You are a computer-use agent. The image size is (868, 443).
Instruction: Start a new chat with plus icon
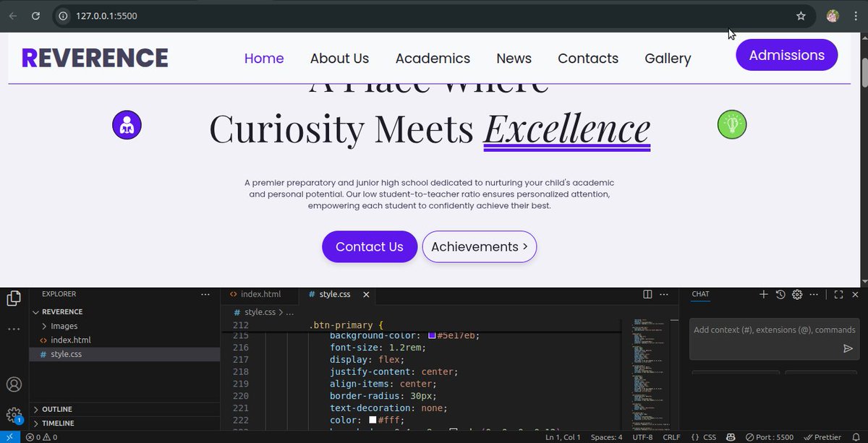(x=763, y=294)
